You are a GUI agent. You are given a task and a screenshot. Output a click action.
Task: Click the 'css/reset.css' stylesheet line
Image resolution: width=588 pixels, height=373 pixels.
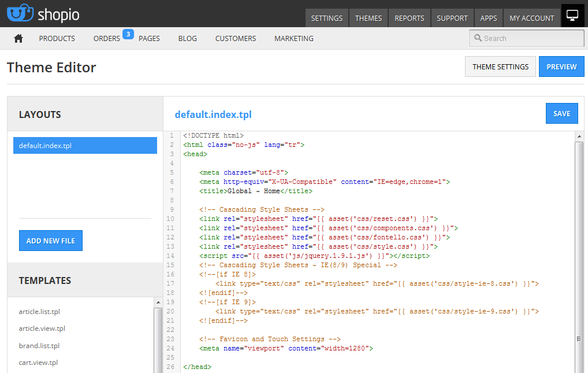tap(318, 219)
